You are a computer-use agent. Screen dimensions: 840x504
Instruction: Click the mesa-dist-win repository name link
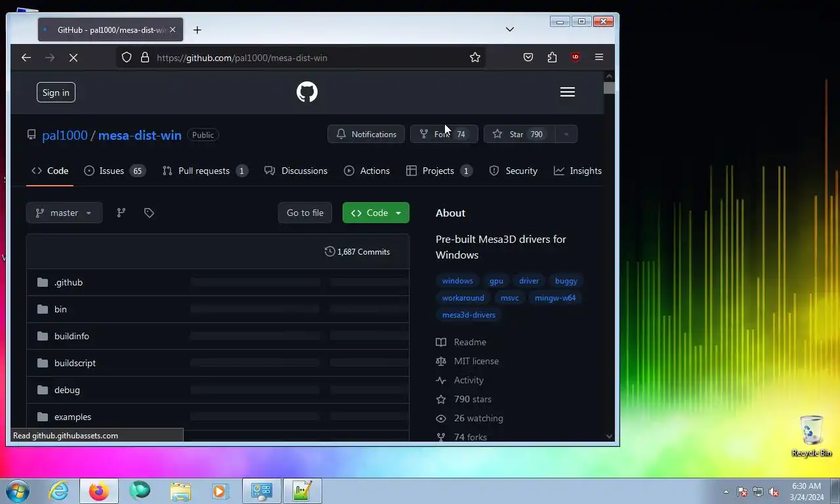coord(140,135)
